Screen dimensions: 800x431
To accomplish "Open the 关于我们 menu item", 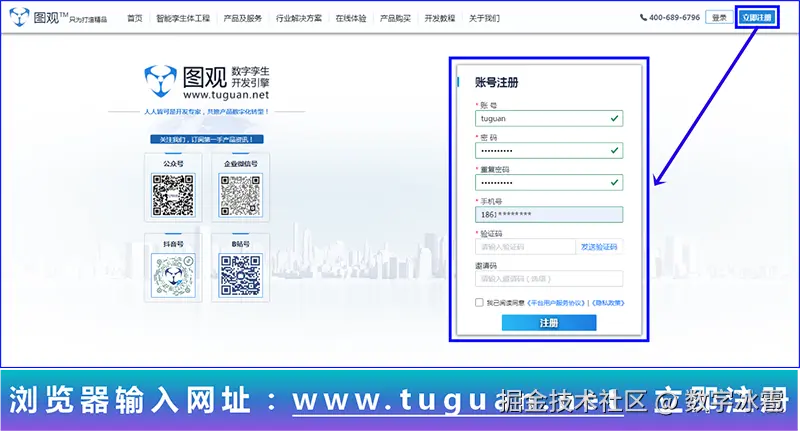I will (x=484, y=18).
